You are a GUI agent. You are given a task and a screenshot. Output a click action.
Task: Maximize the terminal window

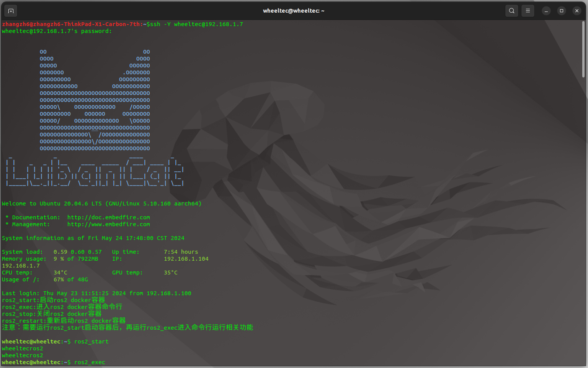click(x=562, y=11)
